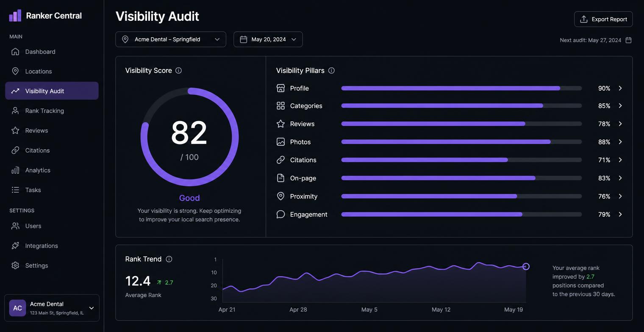Image resolution: width=644 pixels, height=332 pixels.
Task: Open Rank Tracking from the sidebar
Action: (52, 111)
